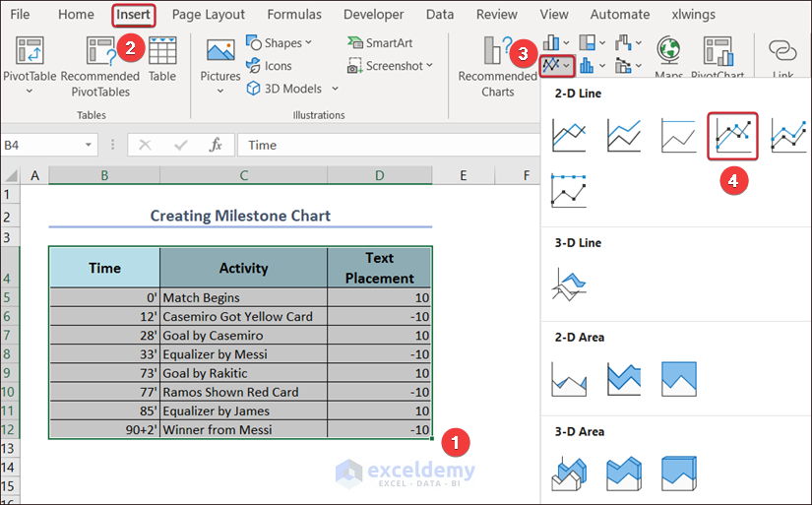
Task: Insert a Maps chart
Action: tap(668, 56)
